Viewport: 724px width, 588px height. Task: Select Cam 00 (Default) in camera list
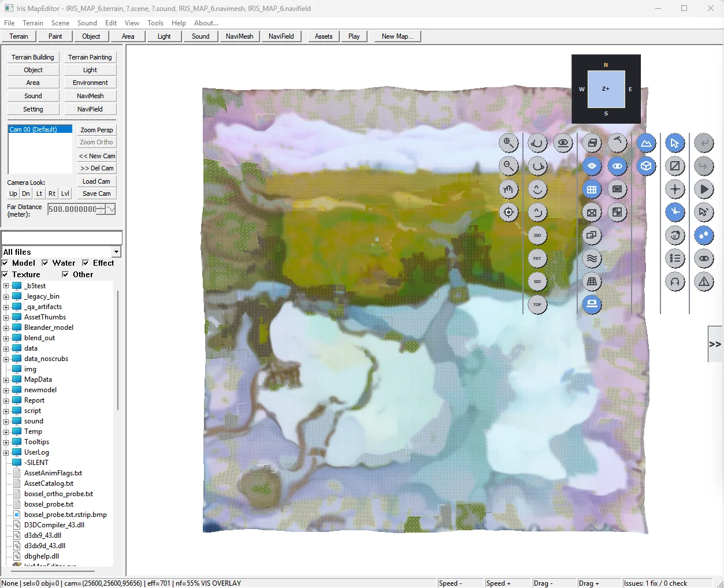click(40, 129)
